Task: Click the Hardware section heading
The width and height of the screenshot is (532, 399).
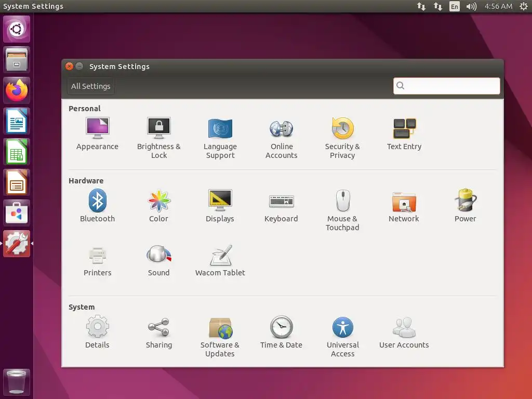Action: 86,181
